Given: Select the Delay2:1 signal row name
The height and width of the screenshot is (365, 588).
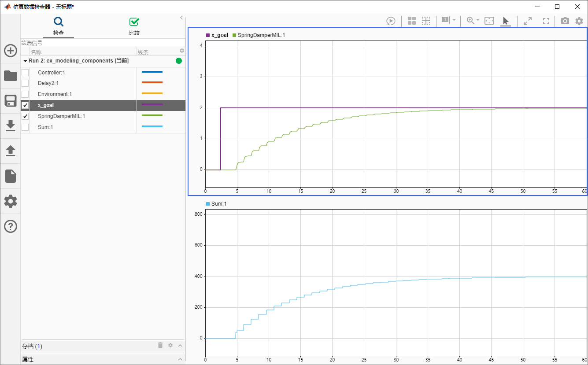Looking at the screenshot, I should point(48,83).
